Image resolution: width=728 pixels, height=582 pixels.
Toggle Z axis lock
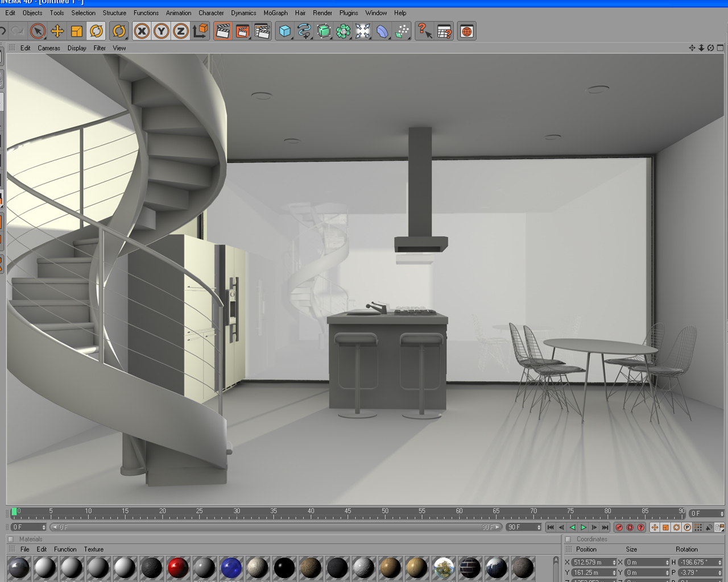coord(181,31)
